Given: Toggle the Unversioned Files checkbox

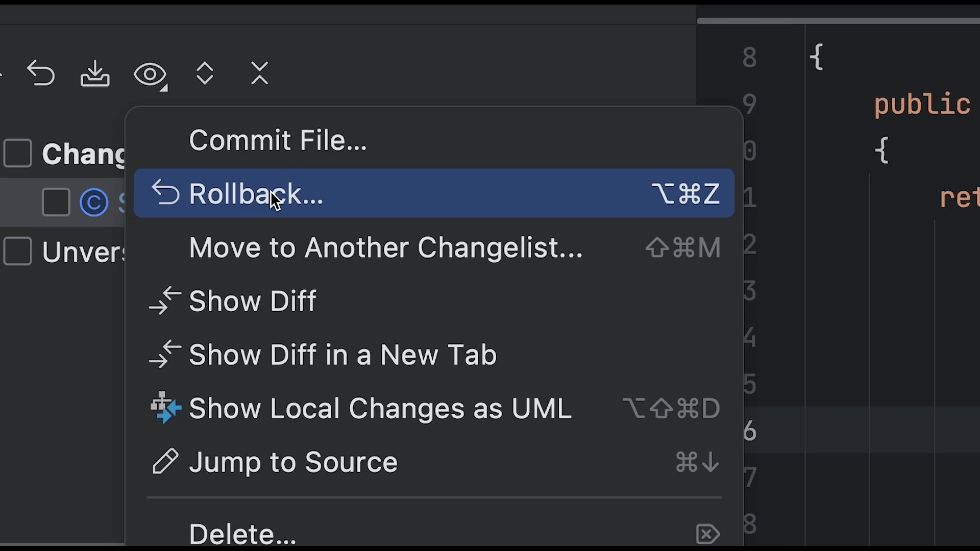Looking at the screenshot, I should (18, 251).
